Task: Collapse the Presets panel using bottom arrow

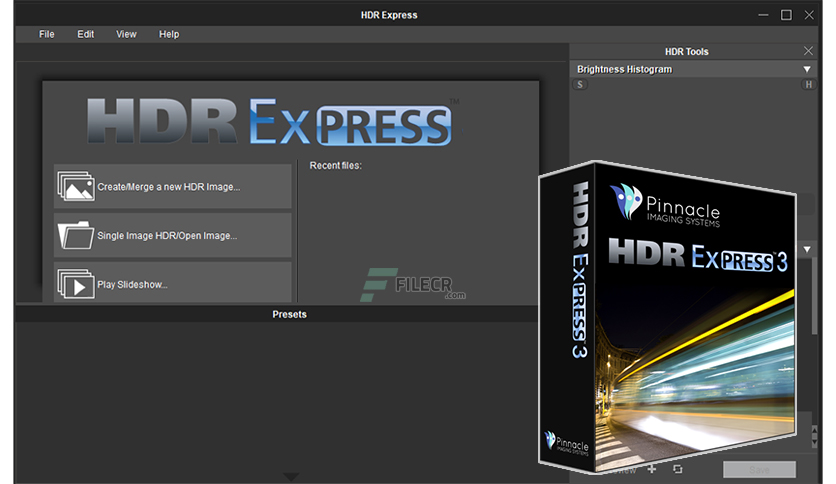Action: (291, 476)
